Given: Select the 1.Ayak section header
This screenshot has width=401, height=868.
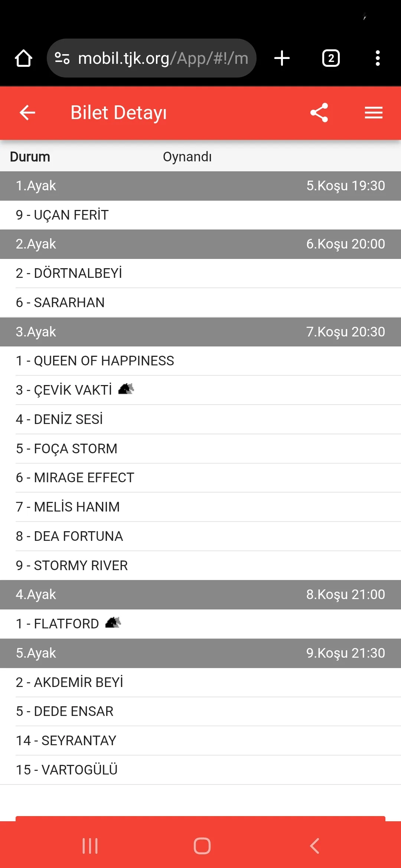Looking at the screenshot, I should click(200, 186).
